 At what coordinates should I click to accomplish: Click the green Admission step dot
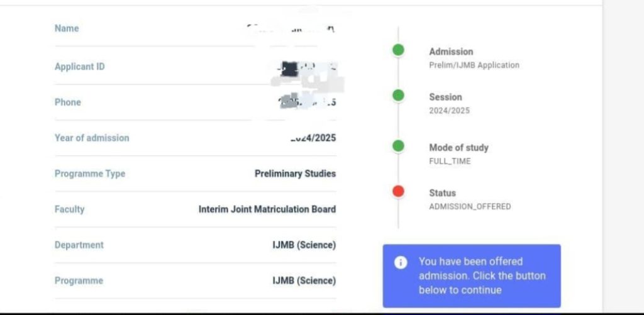(x=398, y=50)
